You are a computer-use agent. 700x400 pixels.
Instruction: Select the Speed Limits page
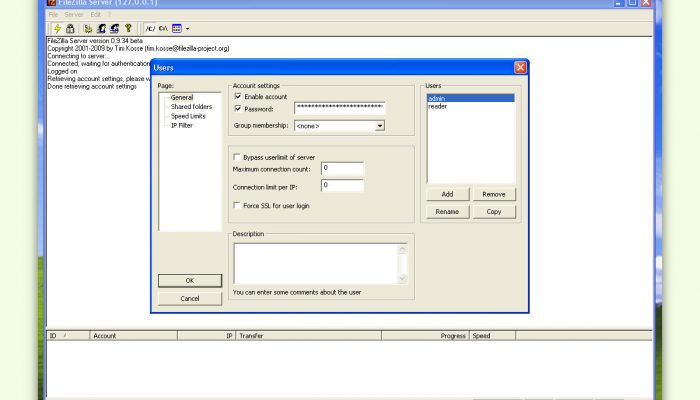coord(188,116)
